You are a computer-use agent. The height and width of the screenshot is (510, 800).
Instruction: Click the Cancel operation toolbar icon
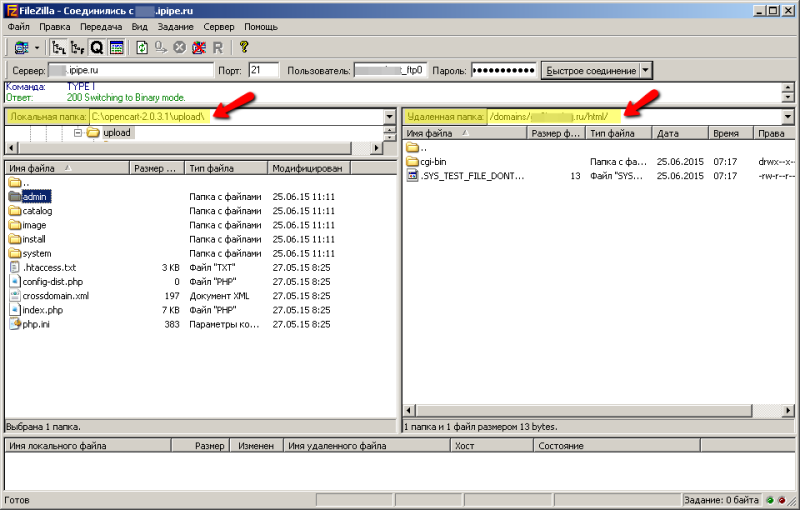click(179, 47)
